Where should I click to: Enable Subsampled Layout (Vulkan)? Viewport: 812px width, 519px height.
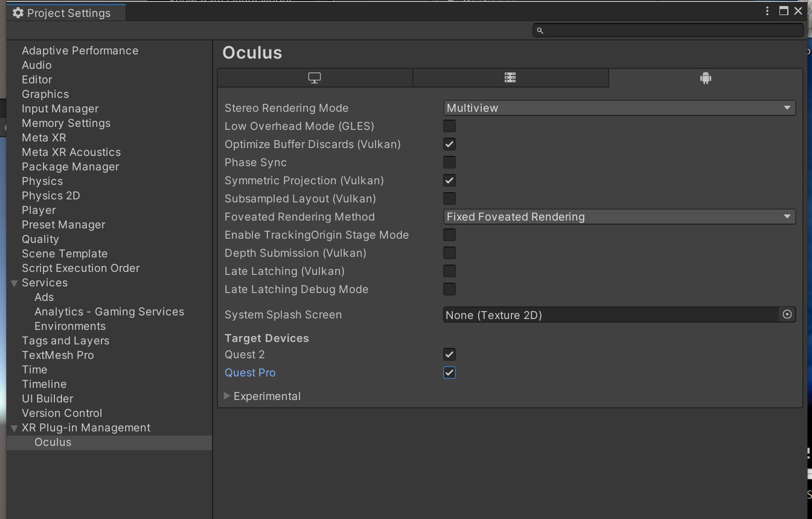pyautogui.click(x=449, y=199)
